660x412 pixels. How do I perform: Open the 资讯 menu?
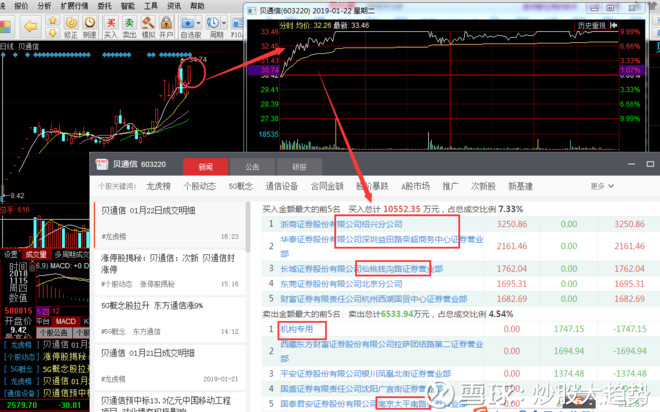coord(174,6)
